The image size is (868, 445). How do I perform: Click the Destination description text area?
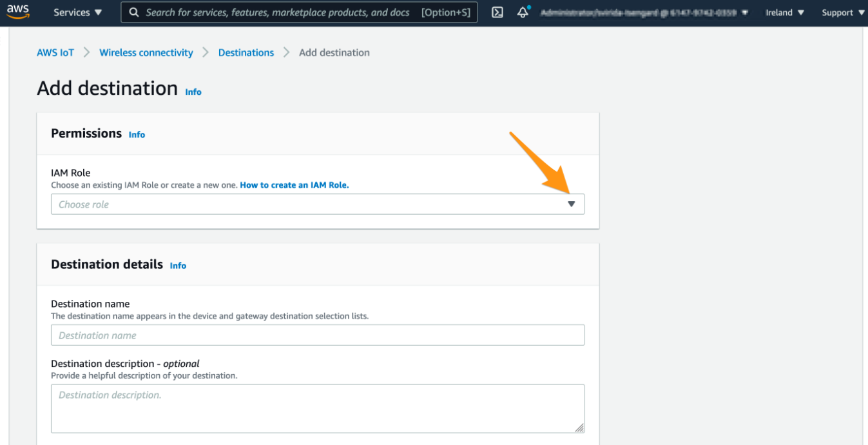click(318, 409)
